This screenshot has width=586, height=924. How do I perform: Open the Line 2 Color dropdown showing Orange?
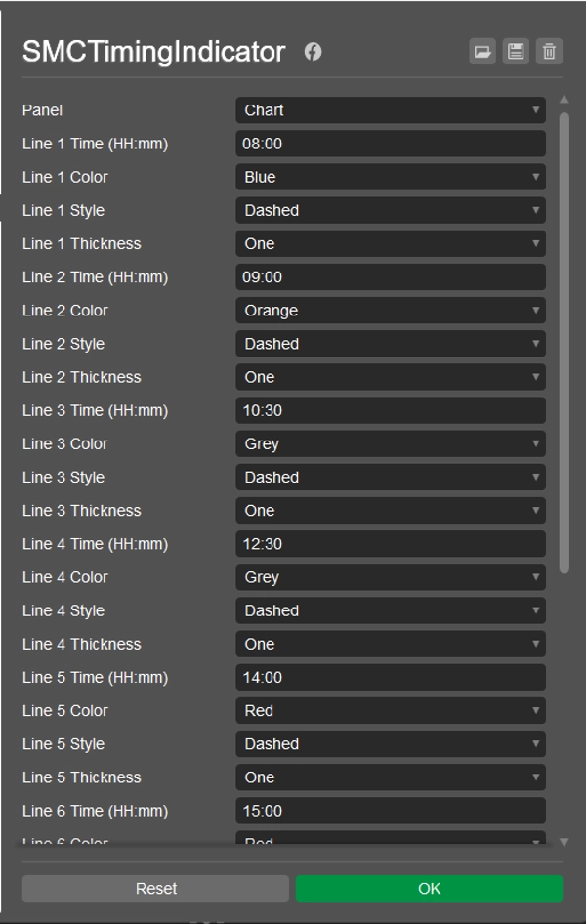point(390,311)
